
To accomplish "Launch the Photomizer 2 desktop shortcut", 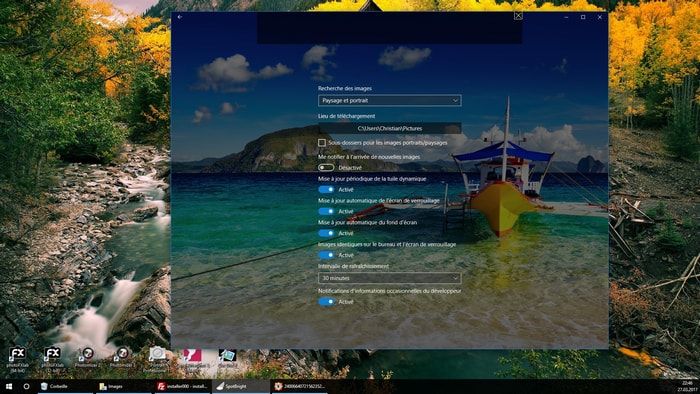I will (87, 358).
